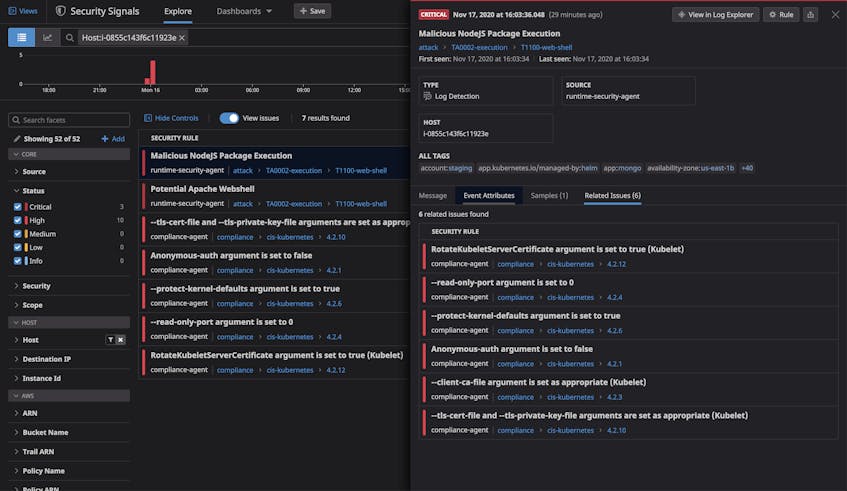Click the Log Detection type icon
This screenshot has height=491, width=847.
pos(427,96)
